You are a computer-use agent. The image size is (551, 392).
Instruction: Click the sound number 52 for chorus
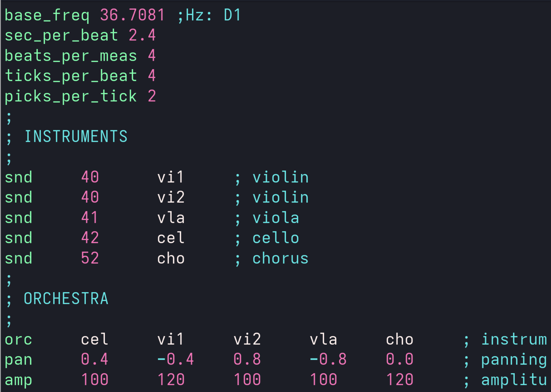pos(90,258)
